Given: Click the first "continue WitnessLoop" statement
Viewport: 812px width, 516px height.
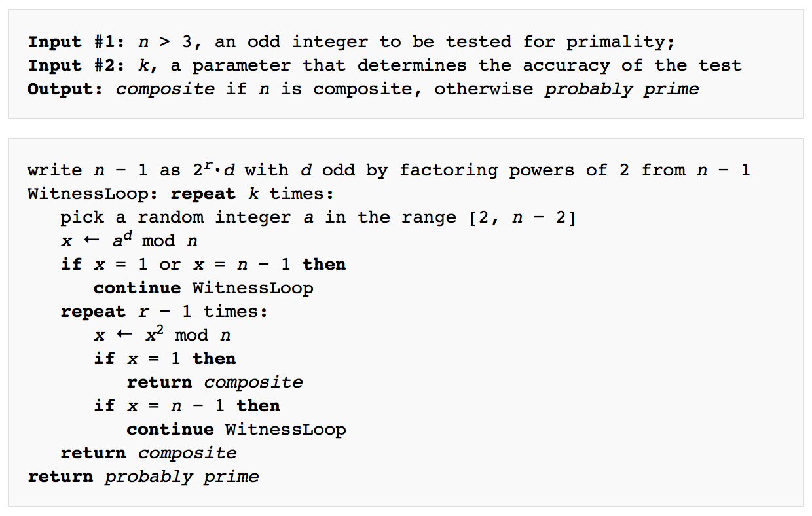Looking at the screenshot, I should [x=203, y=288].
